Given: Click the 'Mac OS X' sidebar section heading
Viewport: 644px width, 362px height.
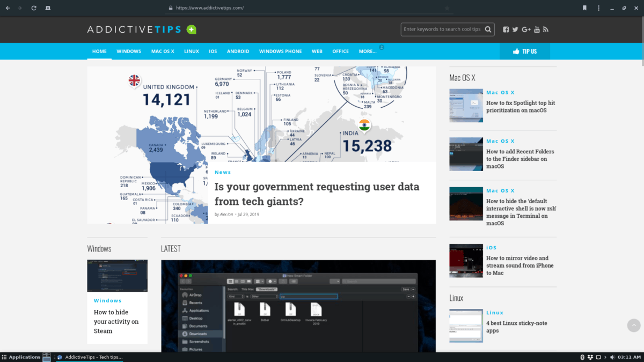Looking at the screenshot, I should coord(463,78).
